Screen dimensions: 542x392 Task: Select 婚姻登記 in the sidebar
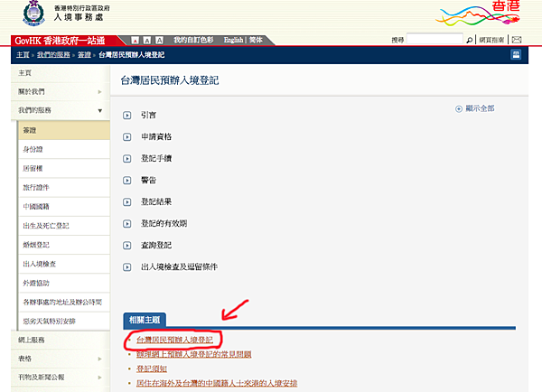[64, 245]
